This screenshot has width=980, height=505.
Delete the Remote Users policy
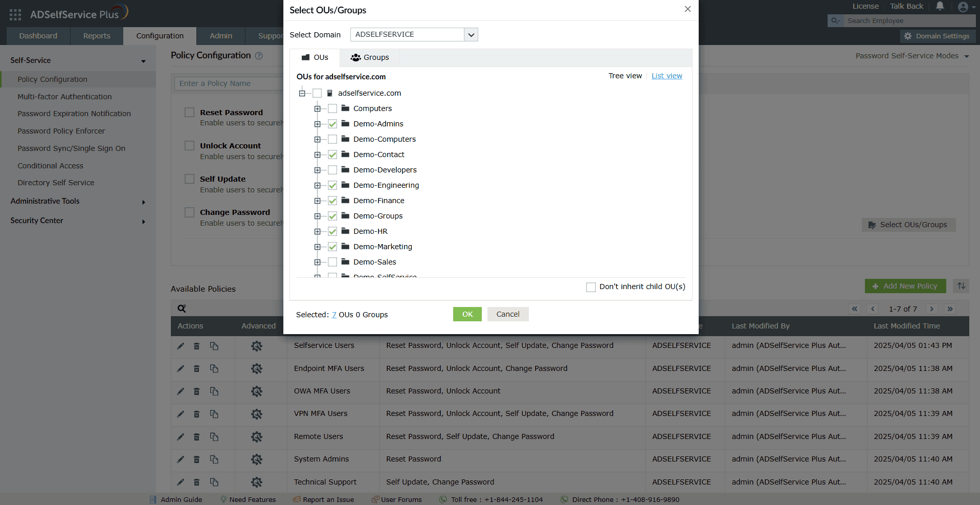(x=196, y=437)
